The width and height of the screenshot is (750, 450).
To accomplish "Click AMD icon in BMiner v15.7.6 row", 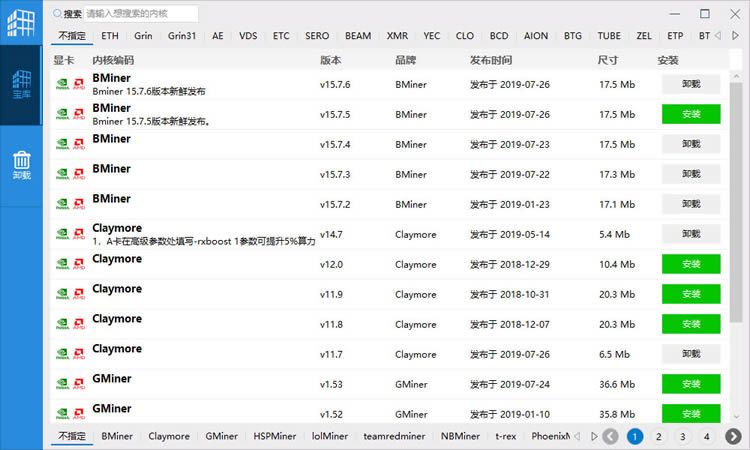I will 79,84.
